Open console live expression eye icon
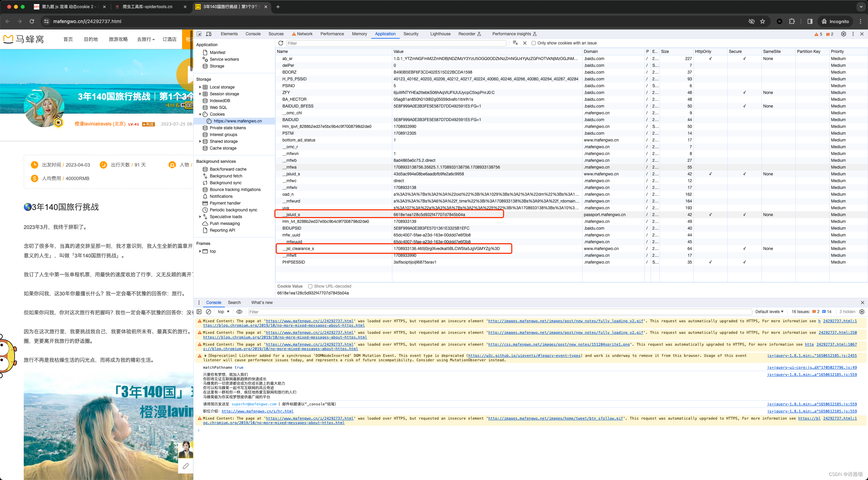Image resolution: width=868 pixels, height=480 pixels. coord(239,312)
